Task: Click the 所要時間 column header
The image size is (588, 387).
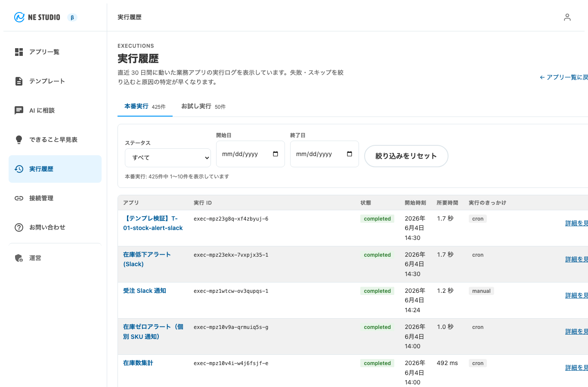Action: click(447, 203)
